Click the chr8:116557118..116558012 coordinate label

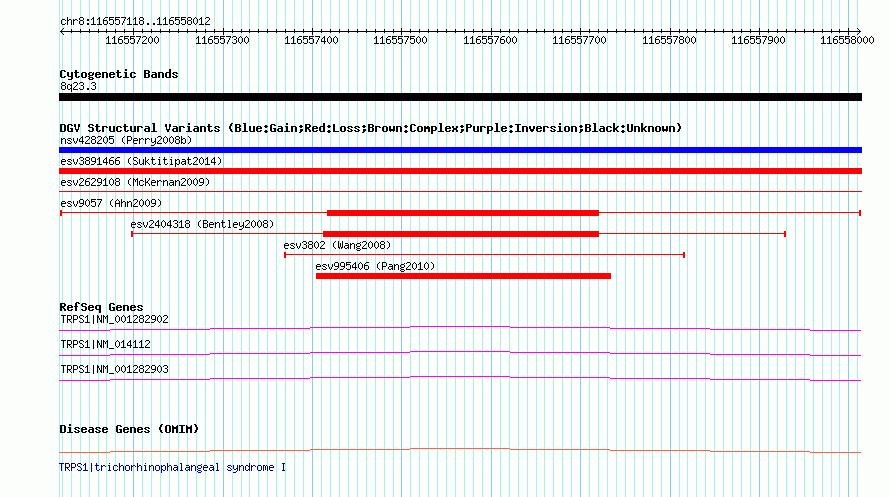click(x=135, y=21)
